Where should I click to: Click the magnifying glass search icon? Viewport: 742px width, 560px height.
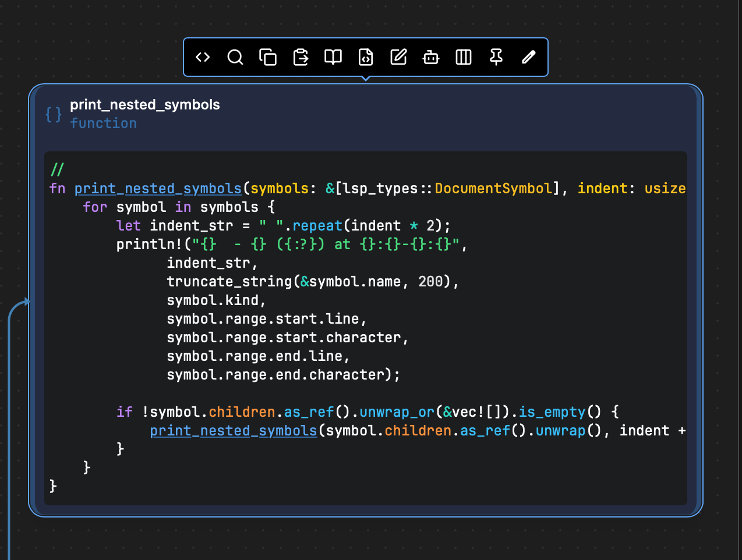(x=235, y=57)
